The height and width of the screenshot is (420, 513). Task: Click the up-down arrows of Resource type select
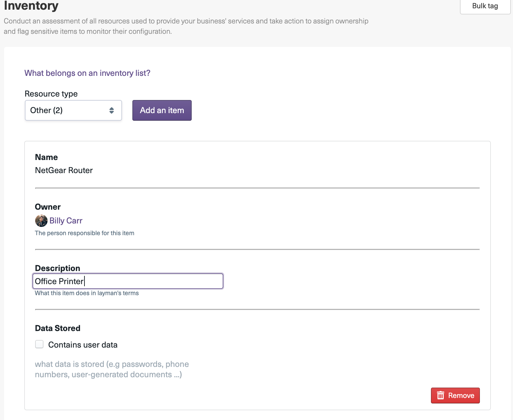(111, 110)
